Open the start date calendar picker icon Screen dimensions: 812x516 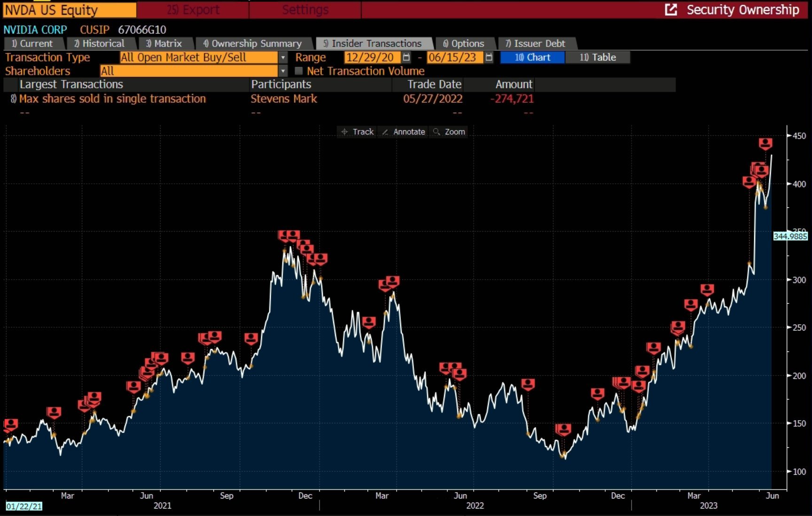(x=406, y=57)
